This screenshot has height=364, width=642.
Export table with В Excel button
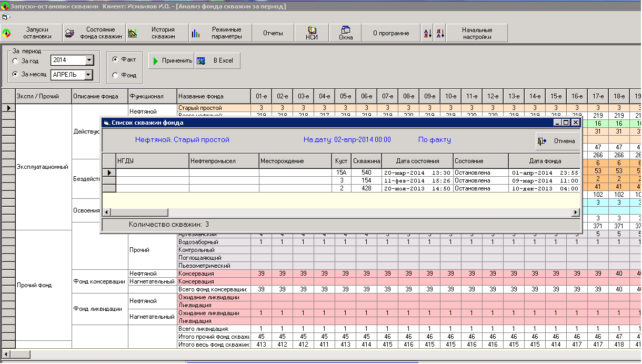tap(218, 60)
